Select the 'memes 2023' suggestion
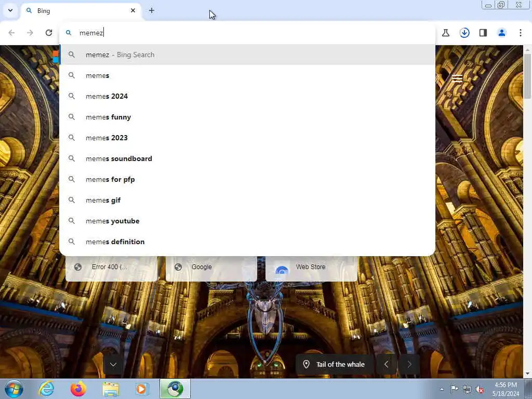532x399 pixels. click(x=247, y=138)
